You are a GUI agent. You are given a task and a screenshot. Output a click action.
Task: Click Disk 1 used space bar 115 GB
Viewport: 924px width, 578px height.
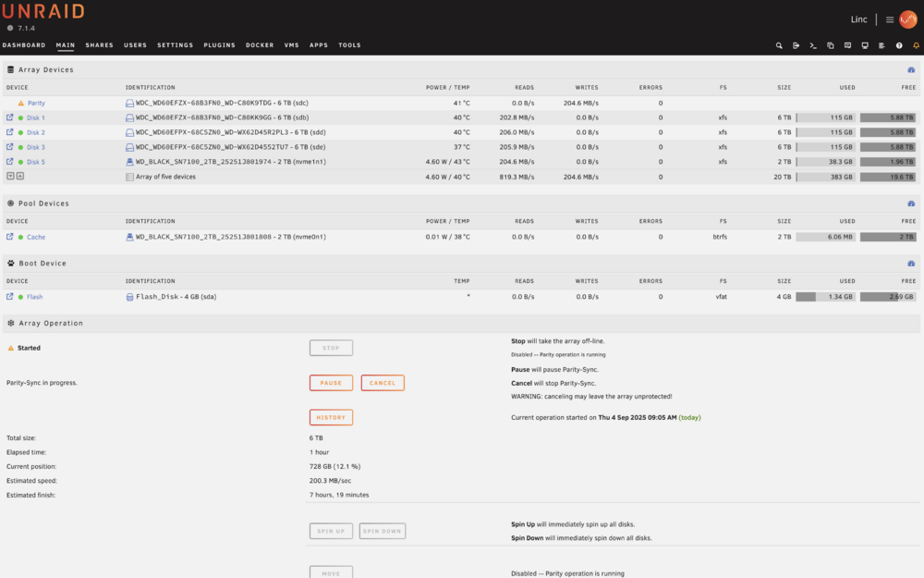825,118
